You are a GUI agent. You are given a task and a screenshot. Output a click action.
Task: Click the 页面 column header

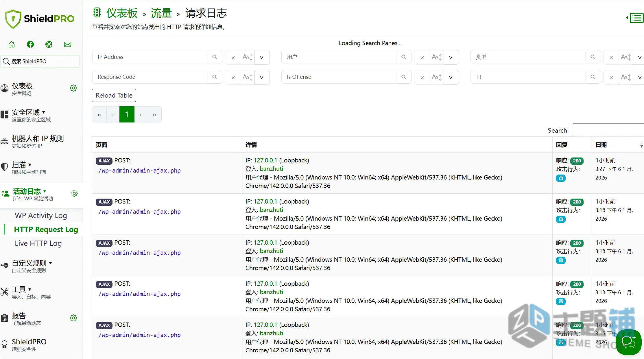pos(167,145)
